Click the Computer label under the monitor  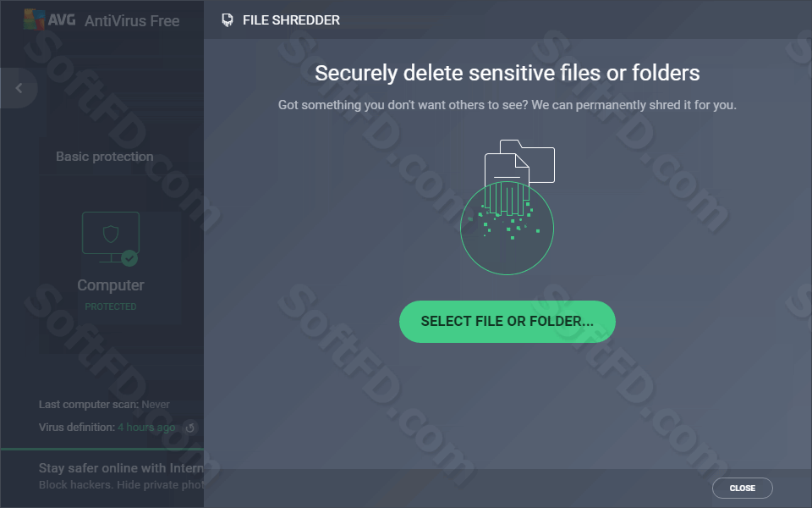[111, 285]
